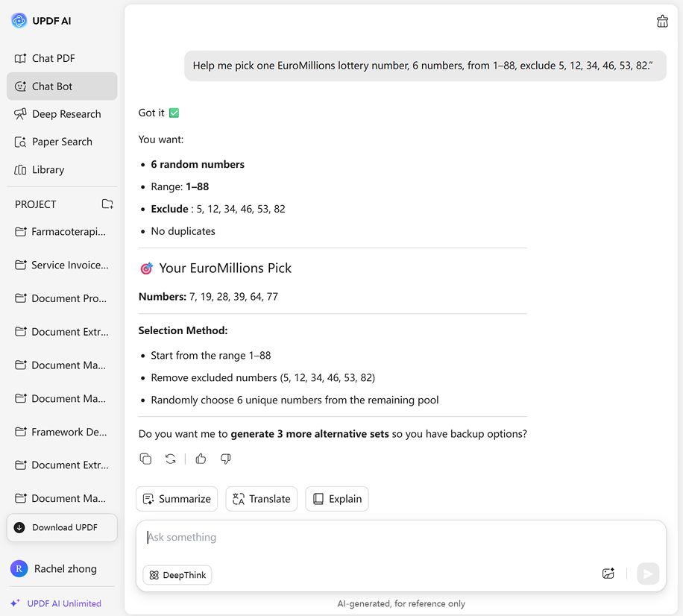The width and height of the screenshot is (683, 616).
Task: Open the Chat PDF section
Action: [53, 58]
